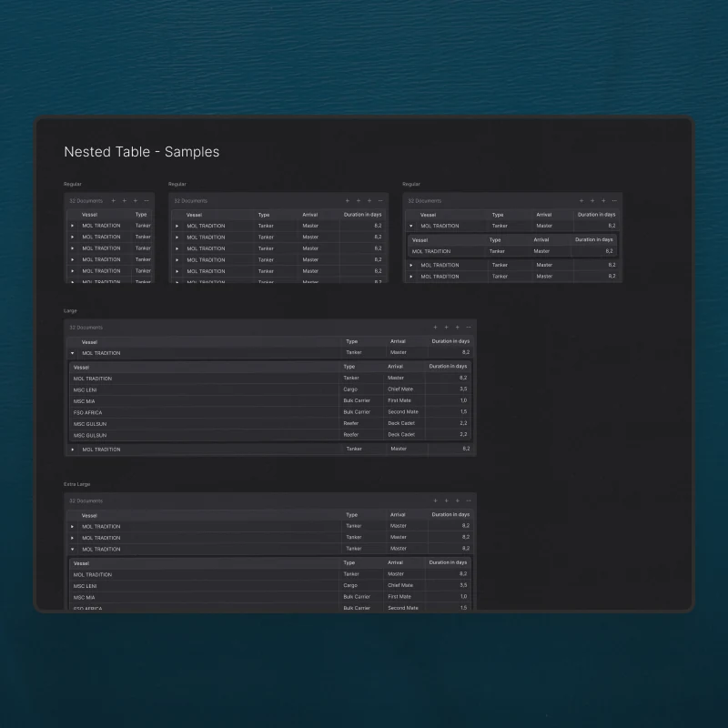Collapse expanded MOL TRADITION row in third Regular table
The image size is (728, 728).
[411, 226]
